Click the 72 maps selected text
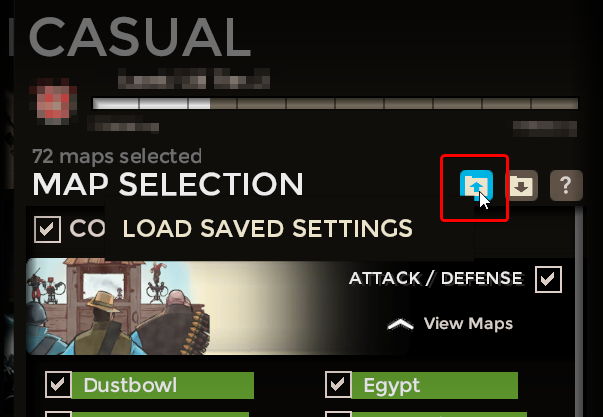This screenshot has width=603, height=417. [x=117, y=156]
